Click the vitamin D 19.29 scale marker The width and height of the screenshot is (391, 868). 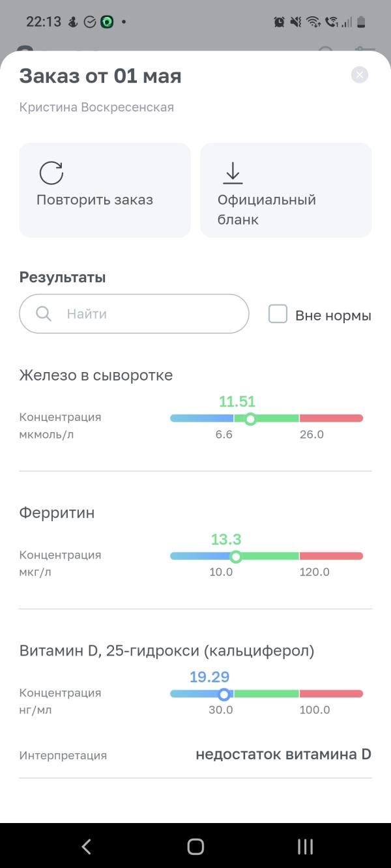[x=224, y=695]
